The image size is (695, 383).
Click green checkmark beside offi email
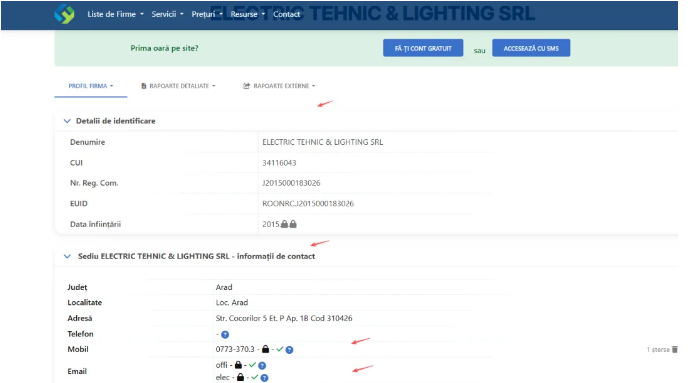click(x=252, y=365)
